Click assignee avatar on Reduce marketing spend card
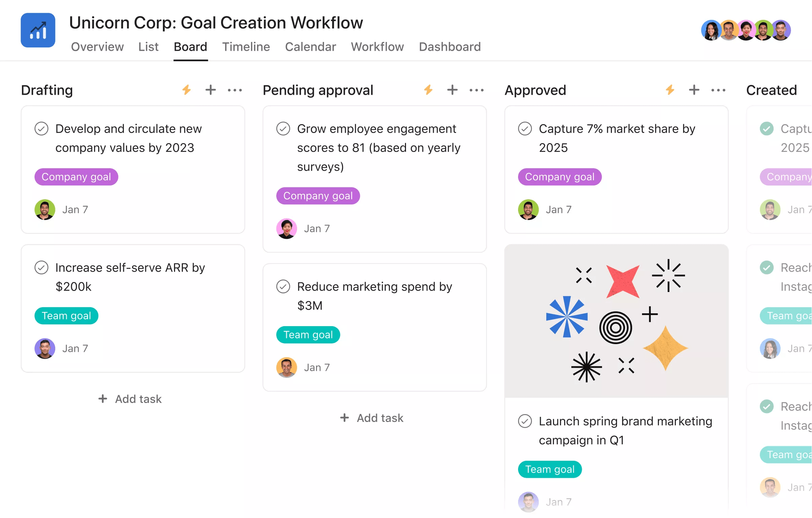Viewport: 812px width, 518px height. pos(286,367)
